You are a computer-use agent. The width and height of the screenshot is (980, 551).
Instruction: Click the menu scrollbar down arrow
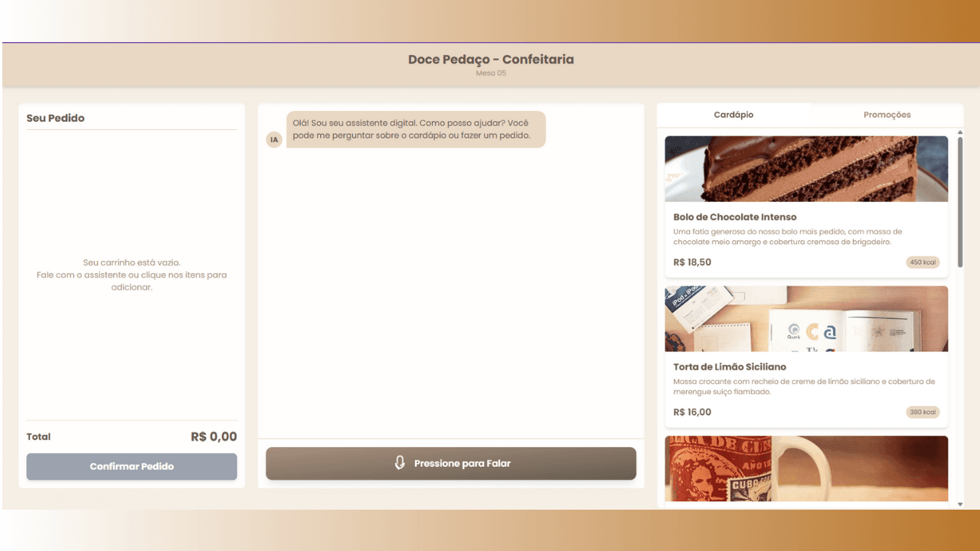(x=960, y=504)
